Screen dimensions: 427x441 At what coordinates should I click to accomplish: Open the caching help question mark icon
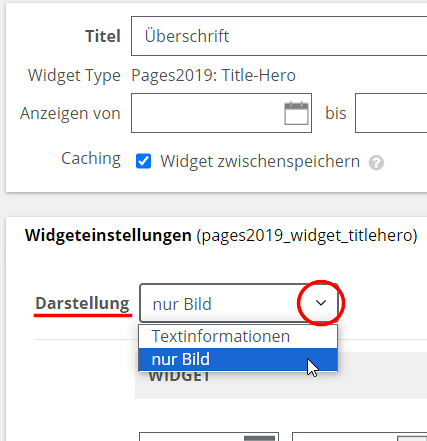(x=376, y=163)
